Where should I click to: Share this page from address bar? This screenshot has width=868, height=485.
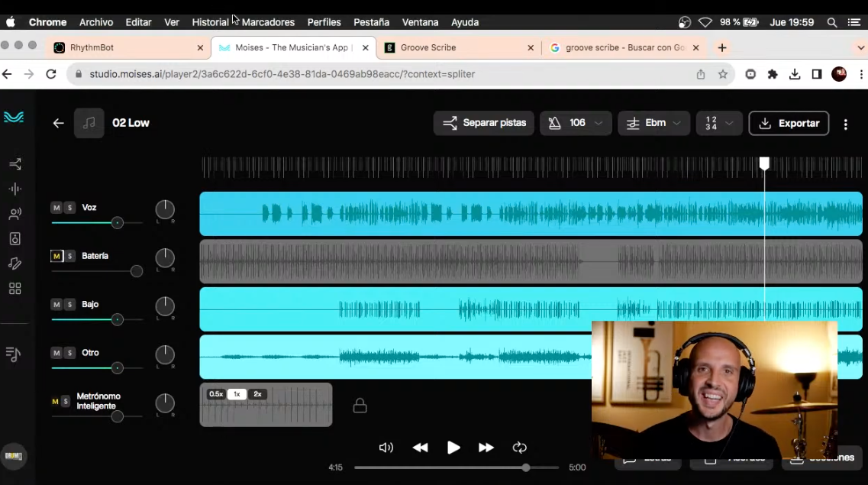[700, 74]
